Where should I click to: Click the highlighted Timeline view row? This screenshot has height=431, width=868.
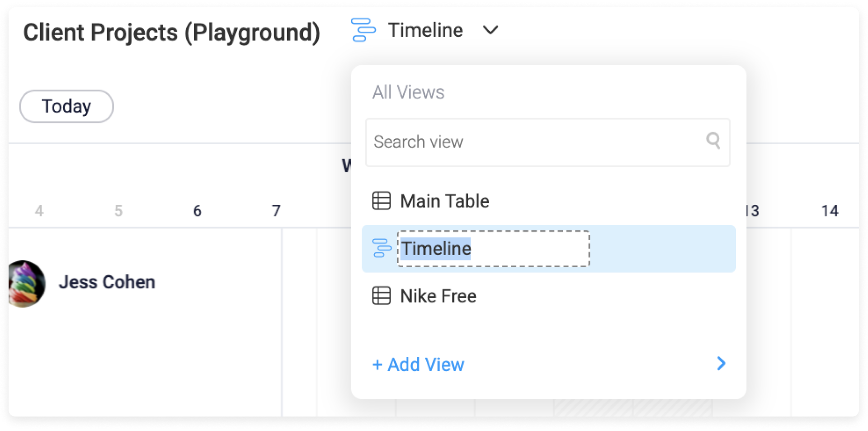548,249
